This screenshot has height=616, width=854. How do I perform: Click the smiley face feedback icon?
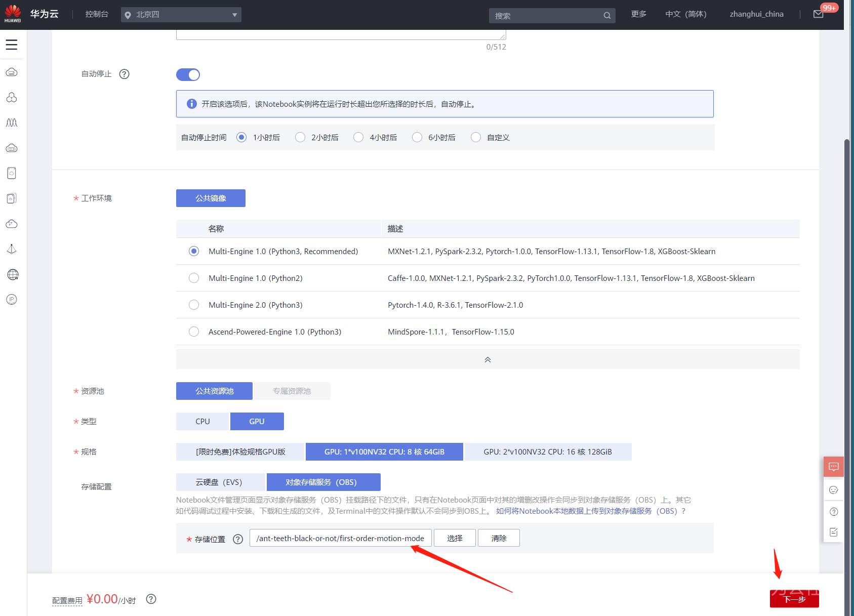[834, 490]
